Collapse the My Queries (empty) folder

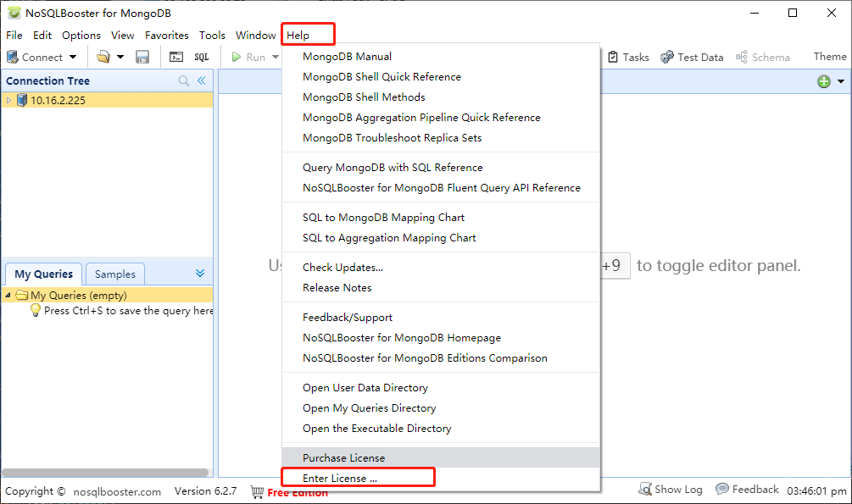click(x=8, y=296)
